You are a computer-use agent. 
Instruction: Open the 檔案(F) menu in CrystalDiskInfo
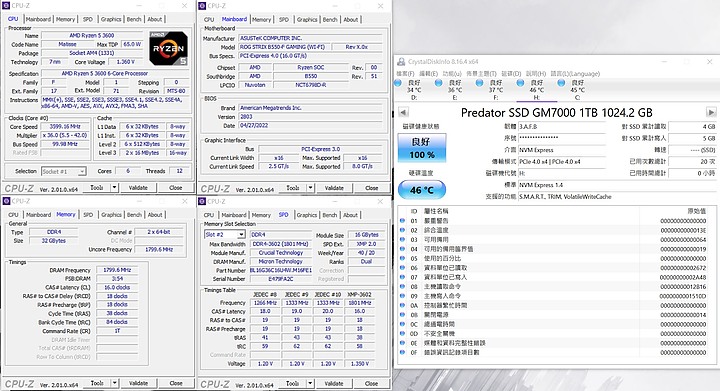(x=405, y=73)
